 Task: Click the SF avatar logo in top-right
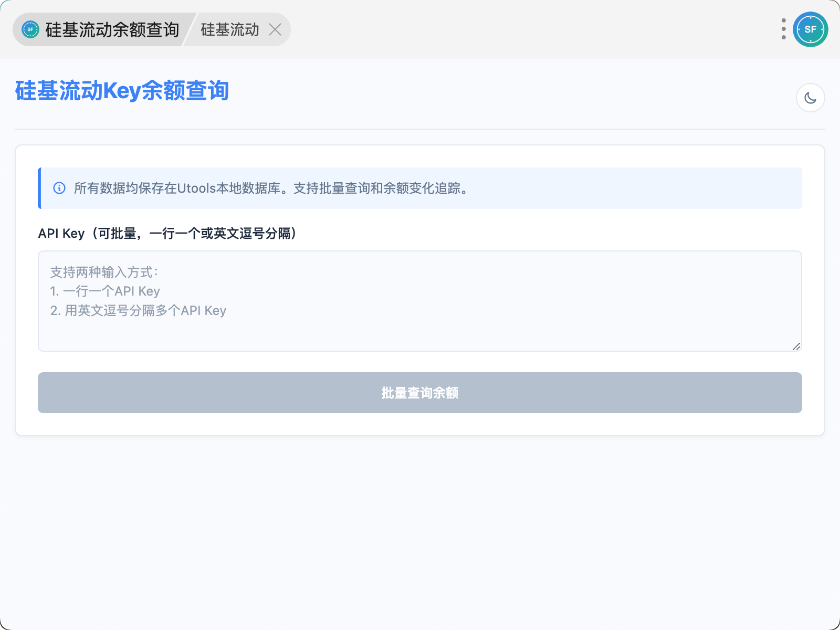pyautogui.click(x=810, y=29)
